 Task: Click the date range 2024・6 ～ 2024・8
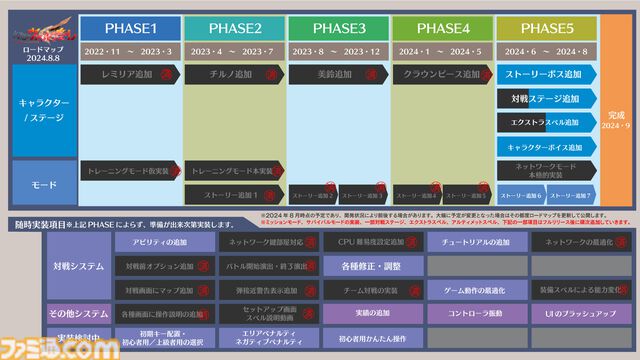[547, 52]
